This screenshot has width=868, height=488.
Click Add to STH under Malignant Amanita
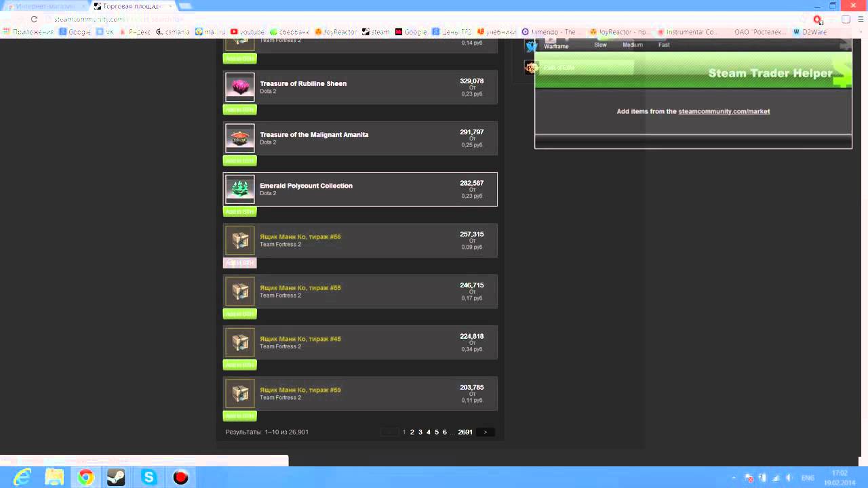tap(239, 161)
